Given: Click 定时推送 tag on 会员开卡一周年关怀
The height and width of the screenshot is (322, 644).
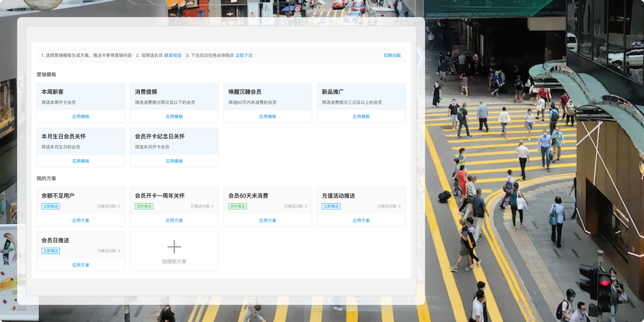Looking at the screenshot, I should click(x=144, y=206).
